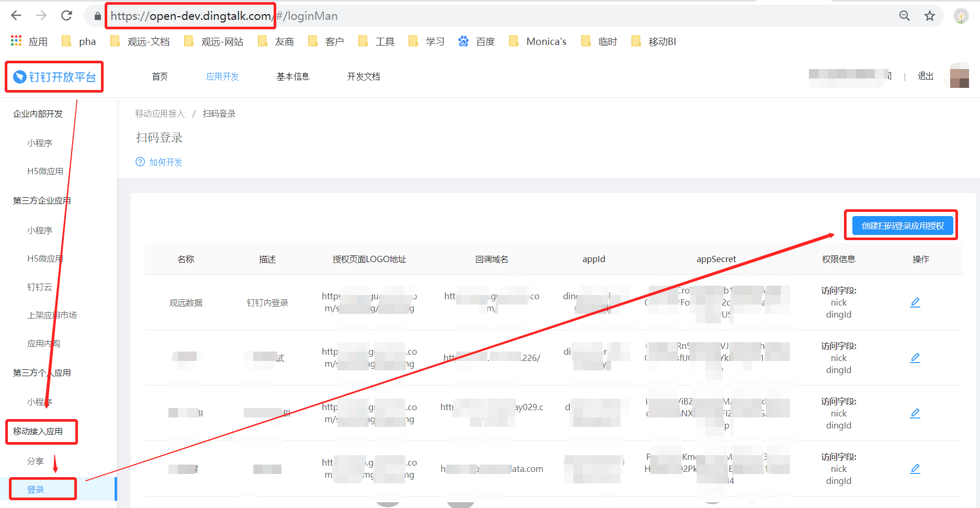Click the user avatar at top right
The width and height of the screenshot is (980, 508).
tap(960, 76)
